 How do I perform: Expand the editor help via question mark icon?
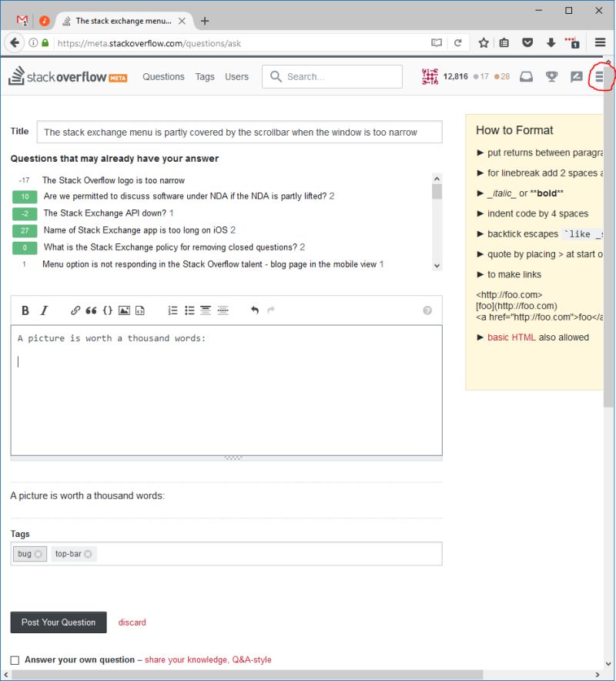tap(427, 310)
